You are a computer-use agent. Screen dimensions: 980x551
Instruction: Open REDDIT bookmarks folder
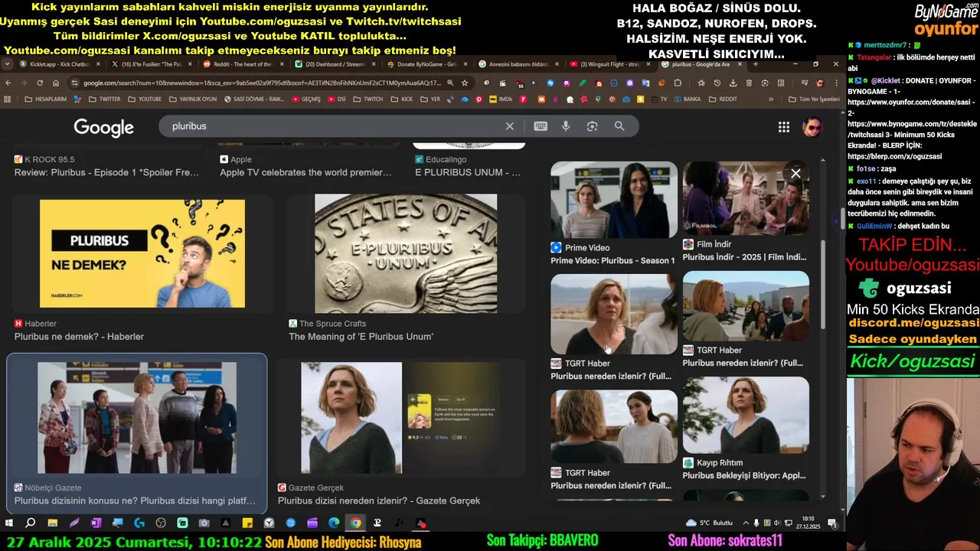pos(723,99)
